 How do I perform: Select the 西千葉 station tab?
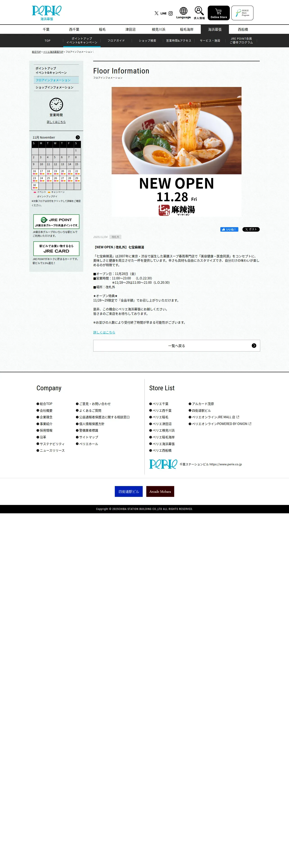pos(74,29)
